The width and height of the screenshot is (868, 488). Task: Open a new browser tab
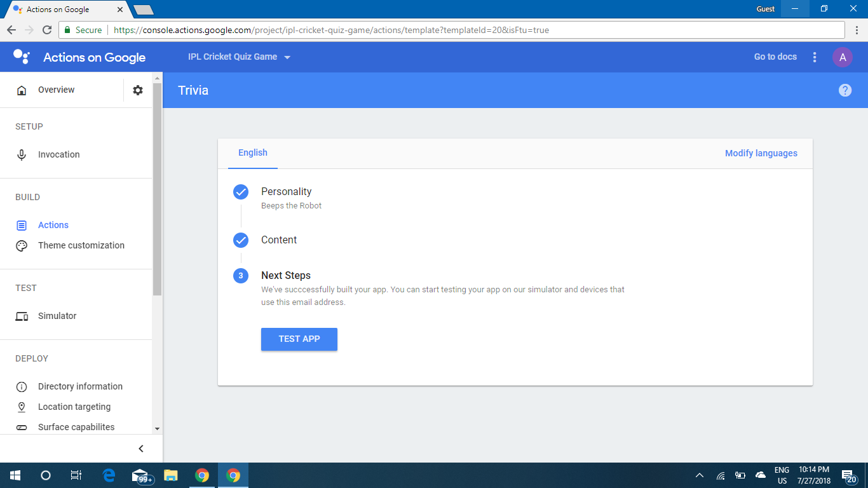(x=144, y=10)
